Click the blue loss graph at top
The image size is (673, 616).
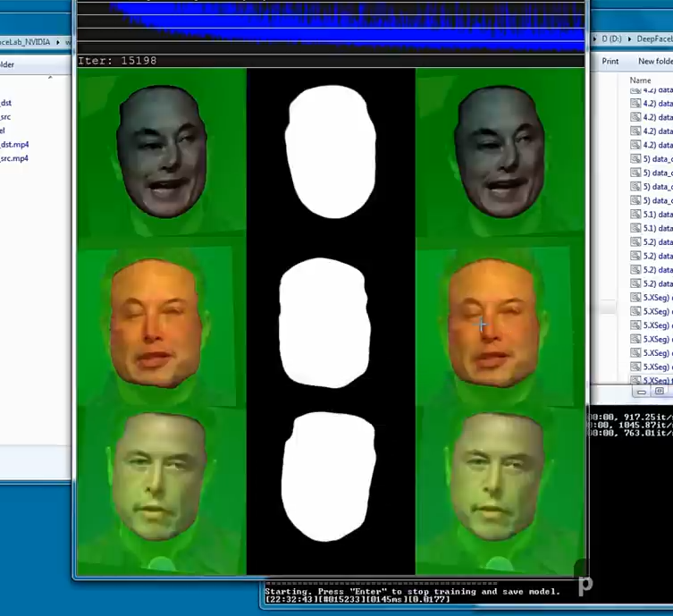pyautogui.click(x=331, y=26)
